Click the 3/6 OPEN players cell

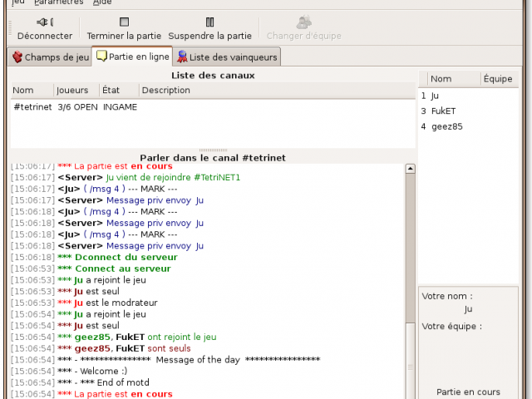coord(77,107)
